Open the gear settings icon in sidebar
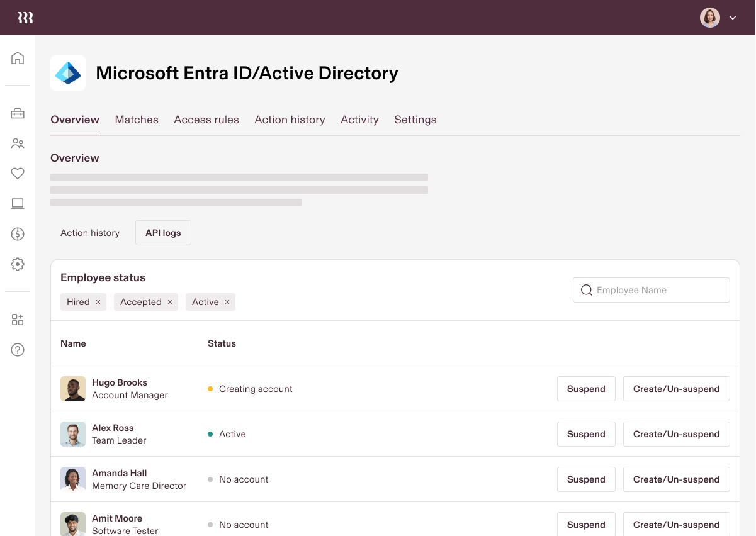 (18, 264)
